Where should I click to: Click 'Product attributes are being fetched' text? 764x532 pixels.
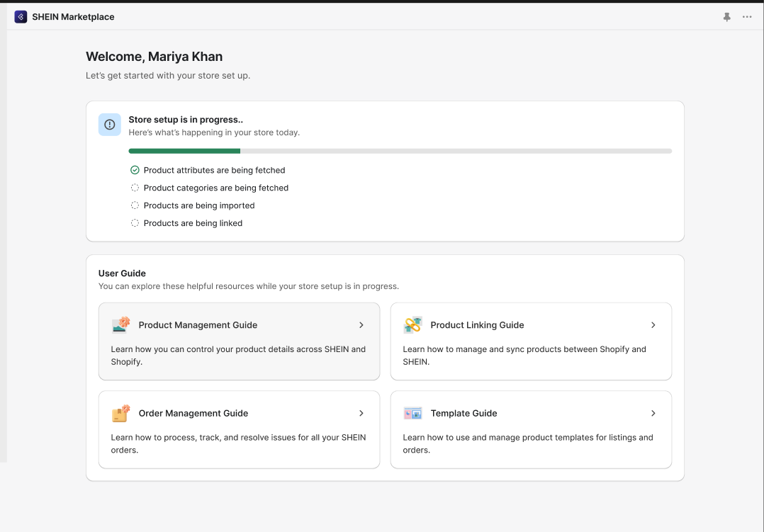coord(214,170)
